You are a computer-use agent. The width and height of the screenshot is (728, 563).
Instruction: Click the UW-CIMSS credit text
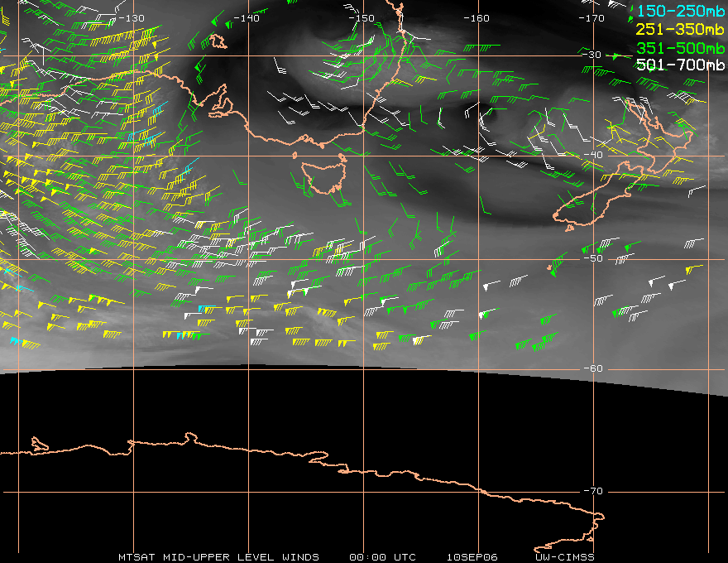click(565, 557)
